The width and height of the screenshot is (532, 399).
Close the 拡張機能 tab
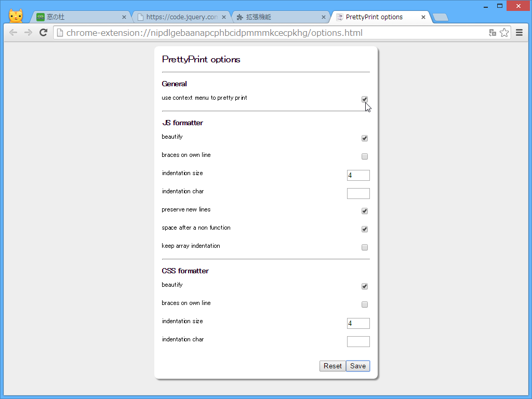324,17
